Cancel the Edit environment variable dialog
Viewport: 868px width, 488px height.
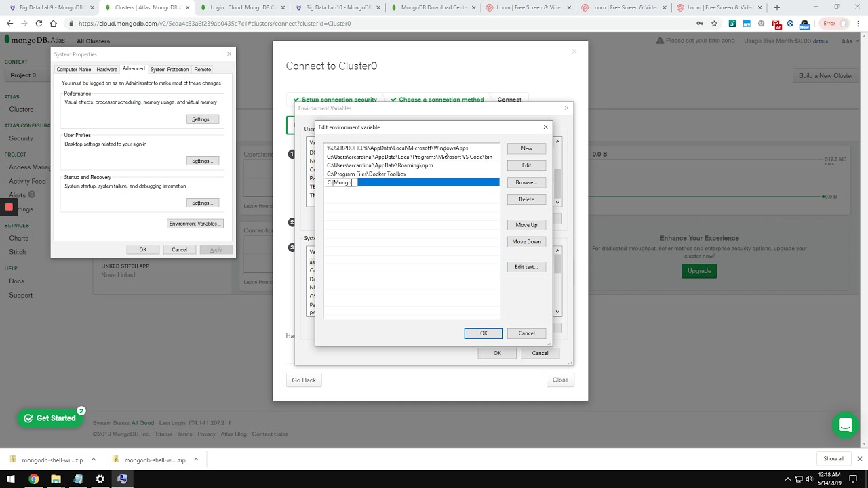pyautogui.click(x=526, y=333)
